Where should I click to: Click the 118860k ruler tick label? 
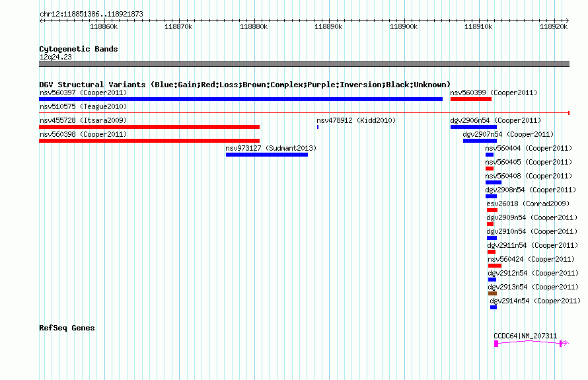[104, 26]
